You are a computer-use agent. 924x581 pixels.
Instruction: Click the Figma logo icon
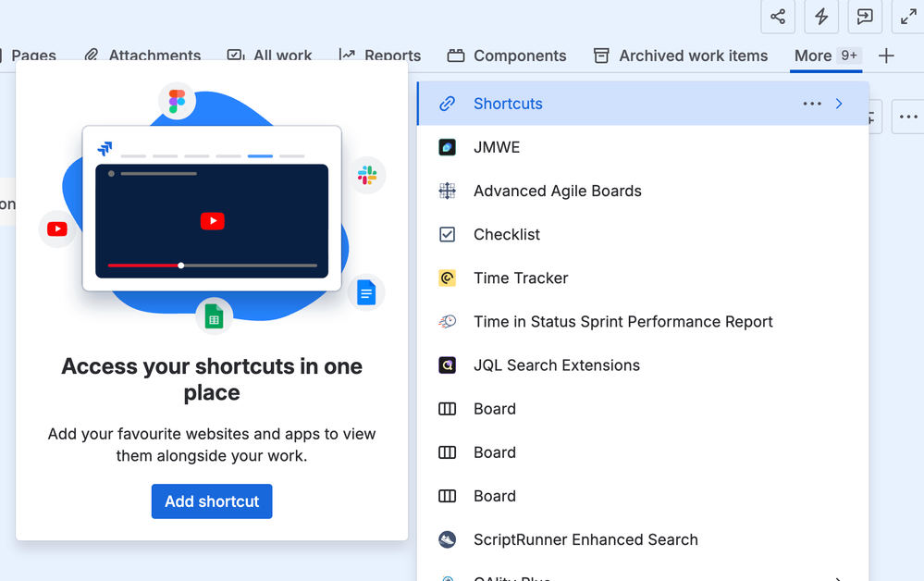coord(177,102)
